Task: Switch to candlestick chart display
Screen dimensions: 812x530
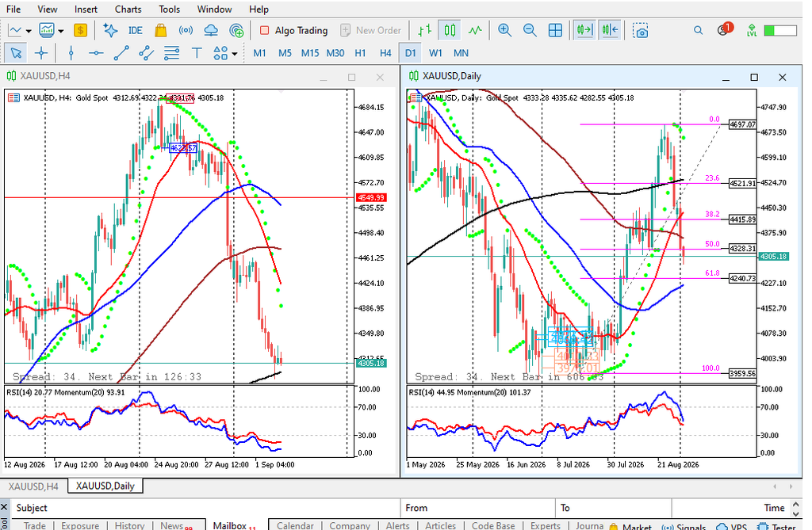Action: coord(450,31)
